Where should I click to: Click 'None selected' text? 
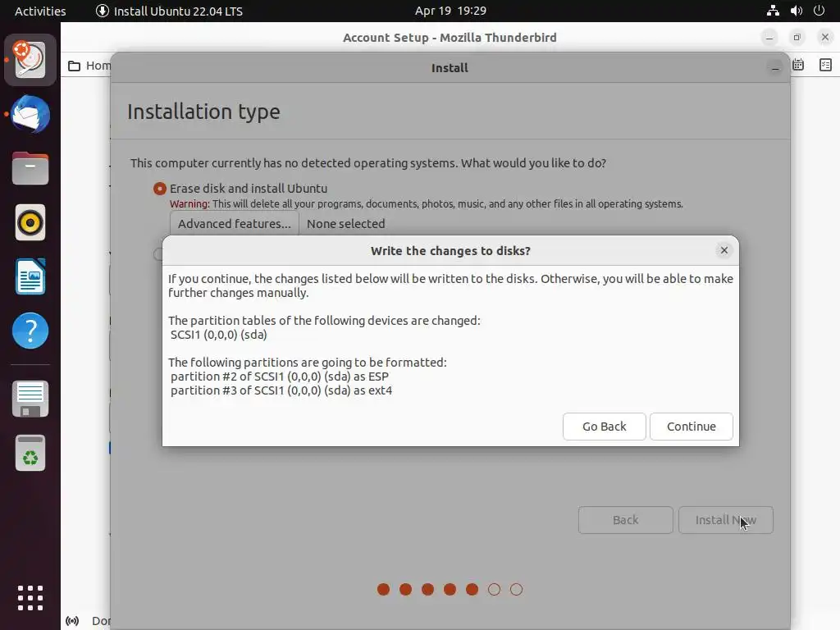pos(345,223)
